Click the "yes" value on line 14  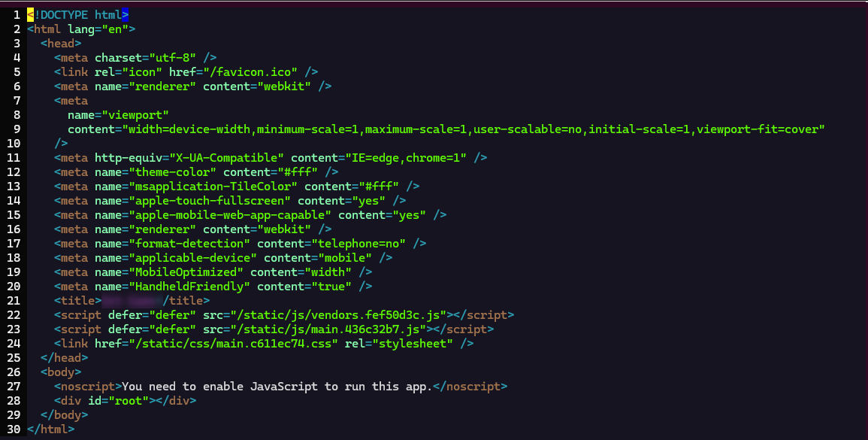pyautogui.click(x=369, y=201)
